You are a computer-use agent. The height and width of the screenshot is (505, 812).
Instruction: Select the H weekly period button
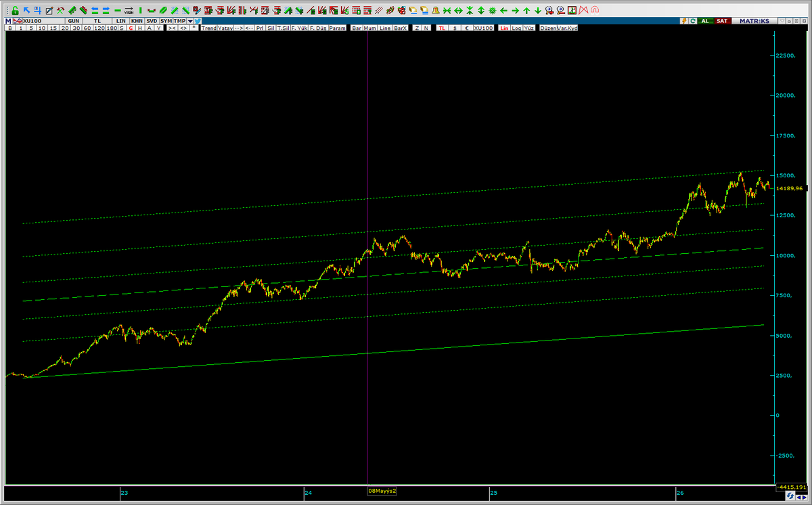click(x=139, y=28)
